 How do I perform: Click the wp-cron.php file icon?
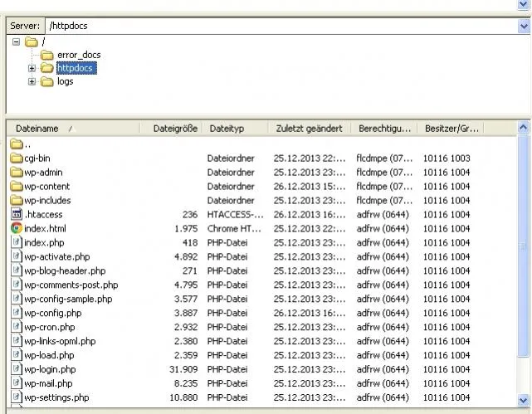pyautogui.click(x=17, y=327)
